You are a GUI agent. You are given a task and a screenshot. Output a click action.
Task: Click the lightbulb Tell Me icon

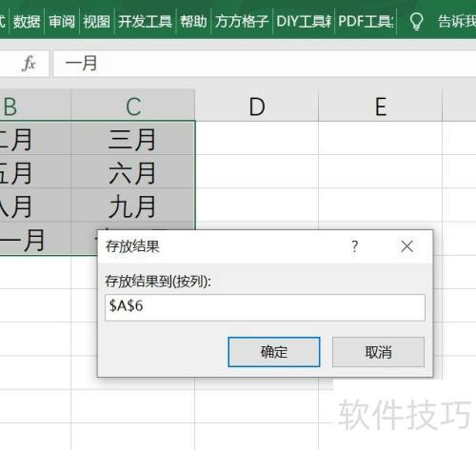(x=416, y=21)
